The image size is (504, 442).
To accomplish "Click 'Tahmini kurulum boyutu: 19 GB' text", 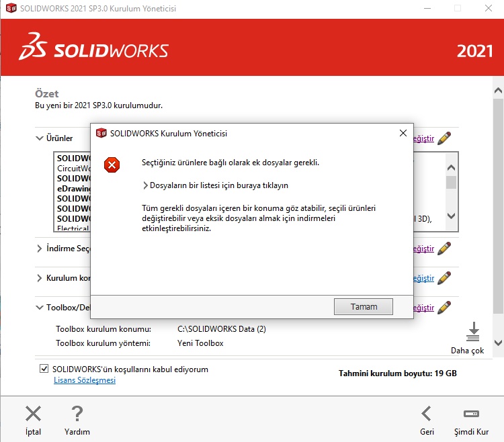I will (398, 373).
